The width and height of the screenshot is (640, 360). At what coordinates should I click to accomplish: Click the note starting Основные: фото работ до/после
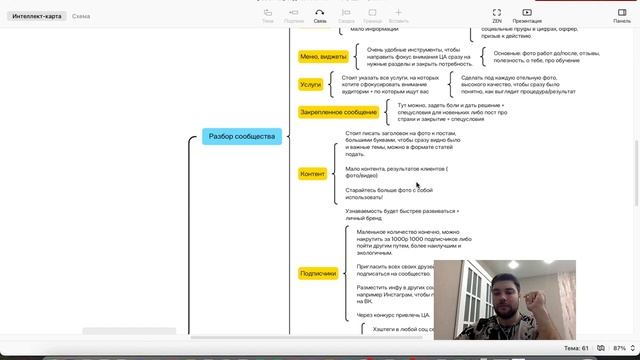pos(547,57)
